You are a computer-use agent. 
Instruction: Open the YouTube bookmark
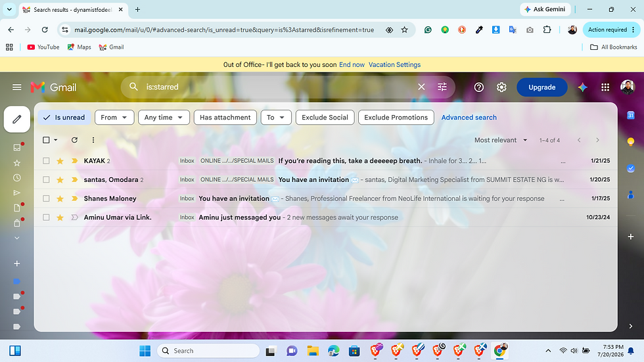(x=43, y=47)
